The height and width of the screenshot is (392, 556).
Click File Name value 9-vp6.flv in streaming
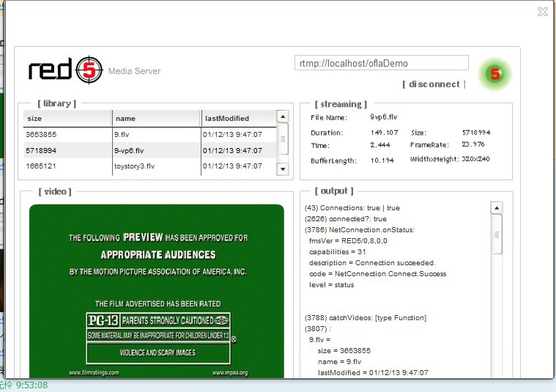[x=384, y=117]
